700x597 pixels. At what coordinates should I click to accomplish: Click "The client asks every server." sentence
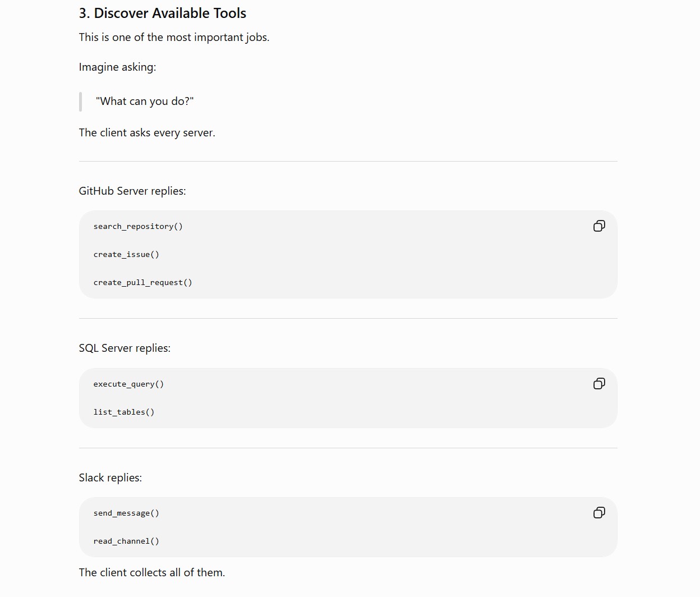tap(147, 133)
